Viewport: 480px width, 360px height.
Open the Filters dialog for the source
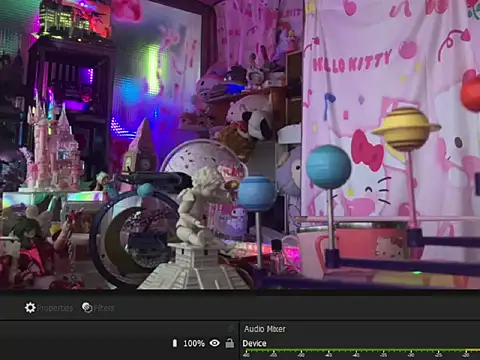click(98, 308)
